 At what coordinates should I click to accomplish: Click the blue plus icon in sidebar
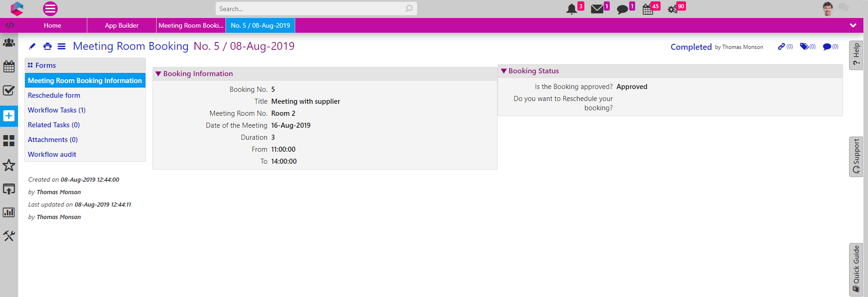(x=9, y=116)
